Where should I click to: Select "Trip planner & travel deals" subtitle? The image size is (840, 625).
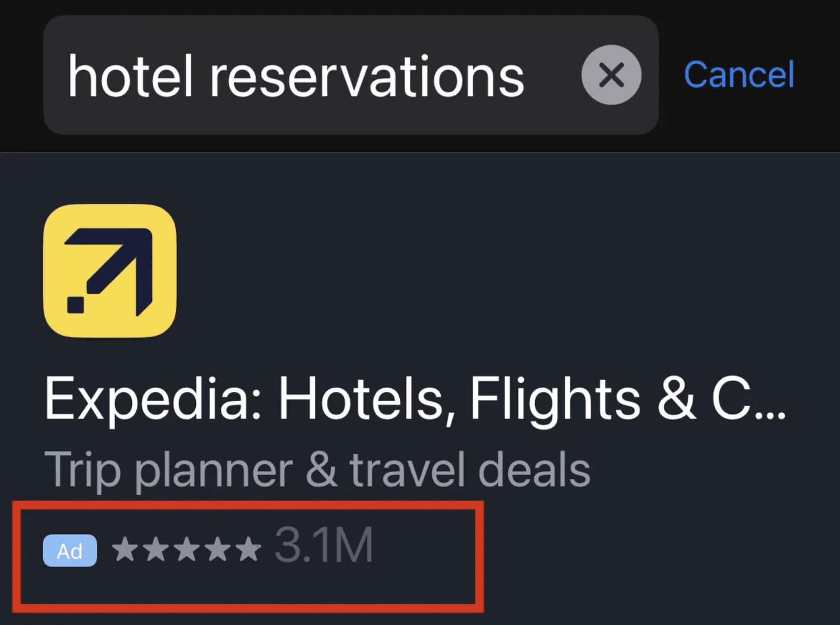pyautogui.click(x=317, y=470)
